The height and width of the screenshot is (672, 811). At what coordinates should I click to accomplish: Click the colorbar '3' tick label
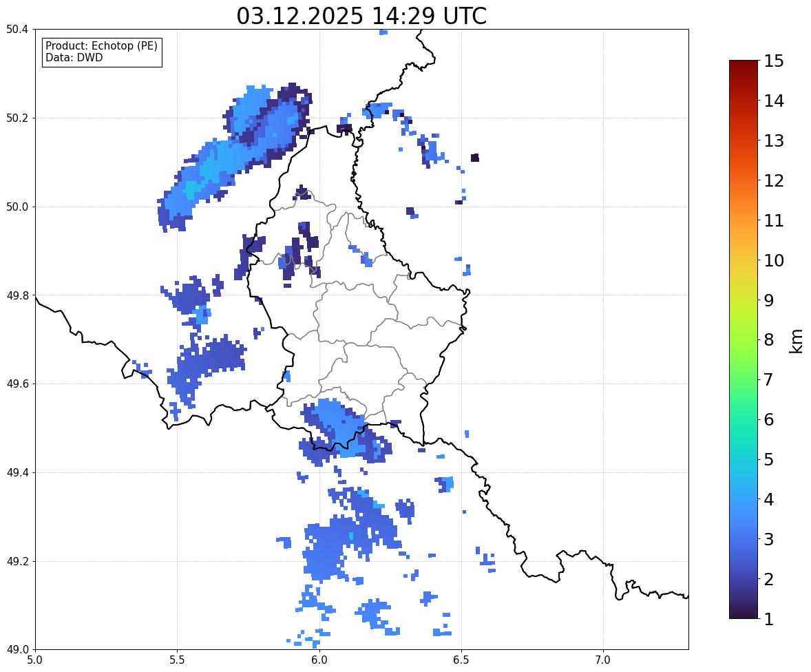tap(768, 539)
